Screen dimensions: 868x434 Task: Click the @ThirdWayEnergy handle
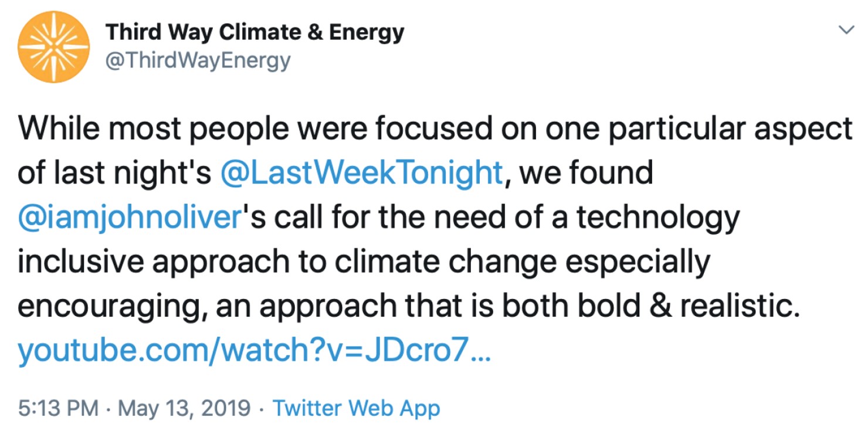(x=198, y=59)
